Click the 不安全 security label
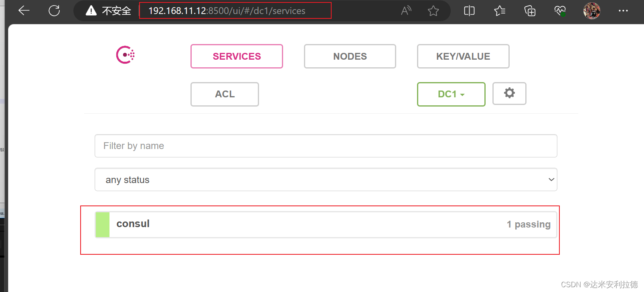644x292 pixels. [x=116, y=11]
